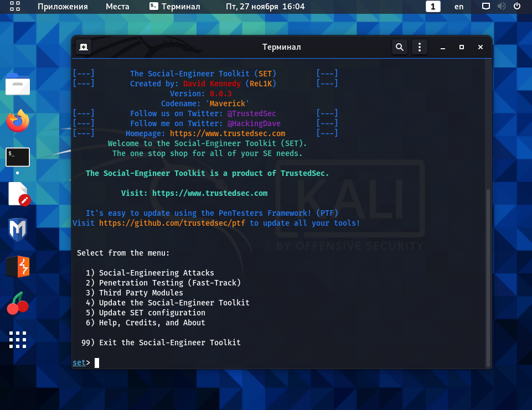
Task: Click the set> prompt line
Action: 86,362
